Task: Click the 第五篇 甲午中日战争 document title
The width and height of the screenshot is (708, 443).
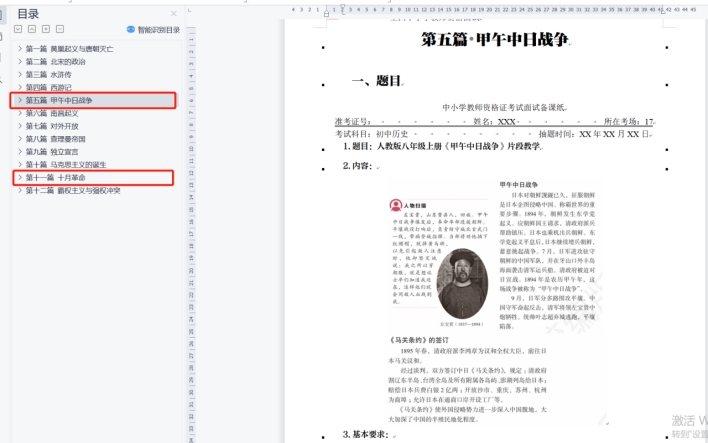Action: click(493, 40)
